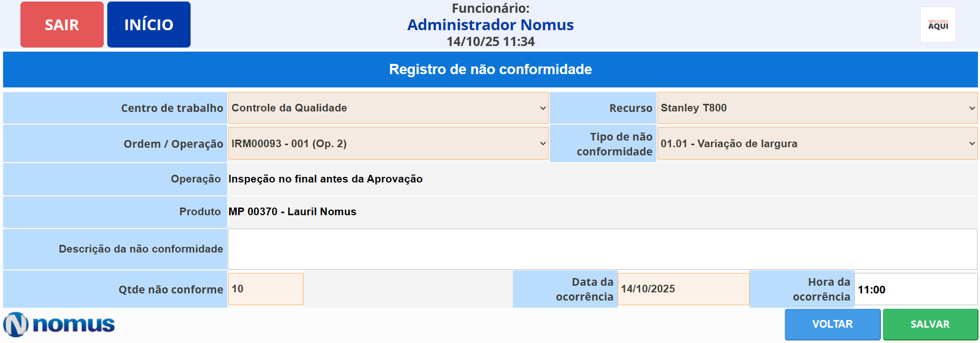The width and height of the screenshot is (980, 343).
Task: Expand Tipo de não conformidade dropdown
Action: (x=817, y=144)
